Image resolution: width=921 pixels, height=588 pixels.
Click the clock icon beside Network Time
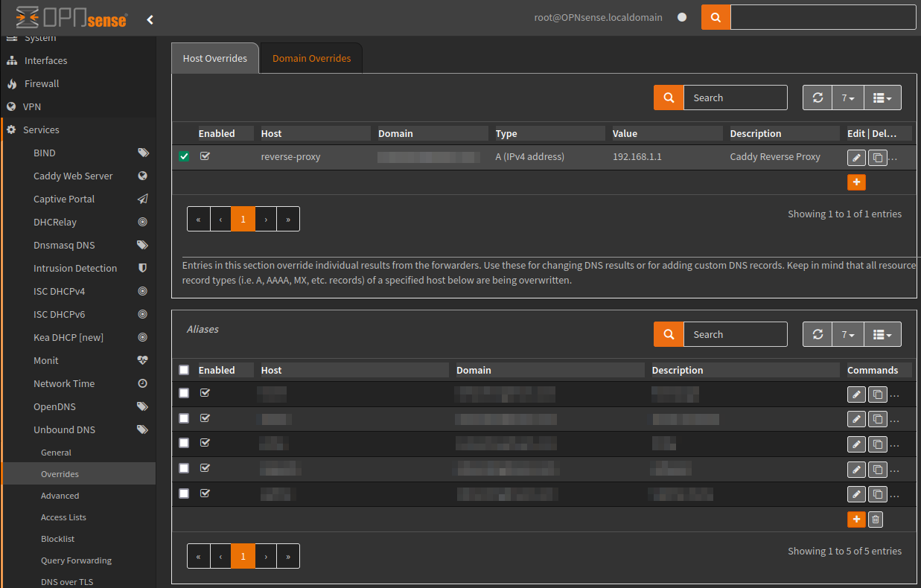pyautogui.click(x=143, y=383)
